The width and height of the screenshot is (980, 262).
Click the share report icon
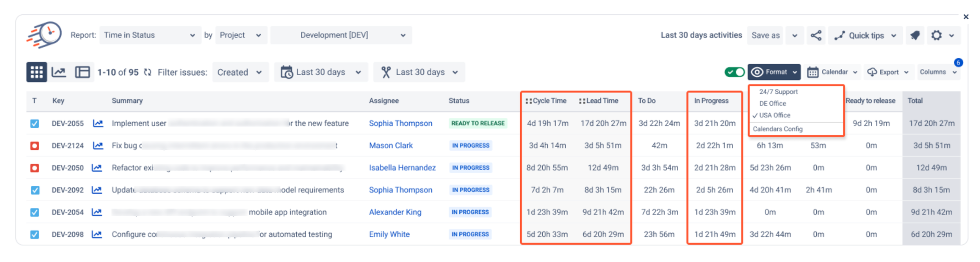tap(816, 35)
